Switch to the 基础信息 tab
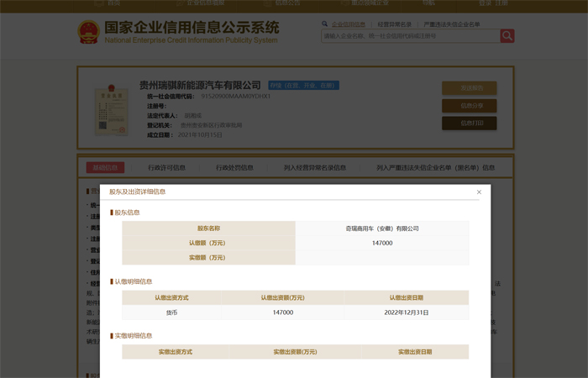This screenshot has height=378, width=588. coord(105,168)
